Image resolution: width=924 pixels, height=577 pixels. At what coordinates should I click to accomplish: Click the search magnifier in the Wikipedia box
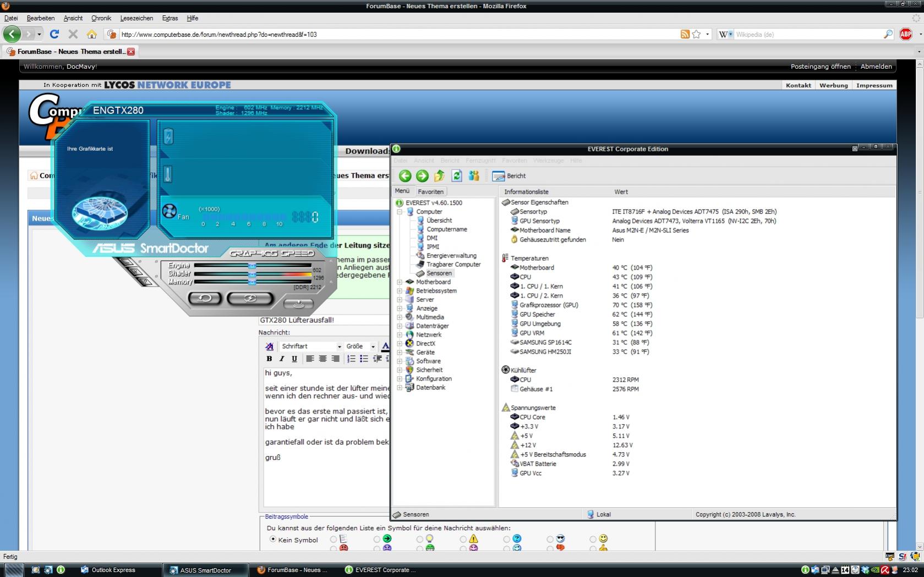[888, 34]
